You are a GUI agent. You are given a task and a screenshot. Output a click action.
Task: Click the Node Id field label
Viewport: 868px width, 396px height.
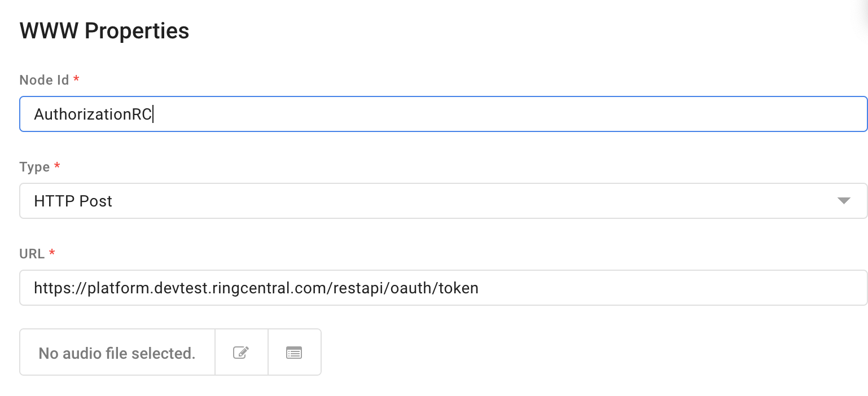(44, 80)
